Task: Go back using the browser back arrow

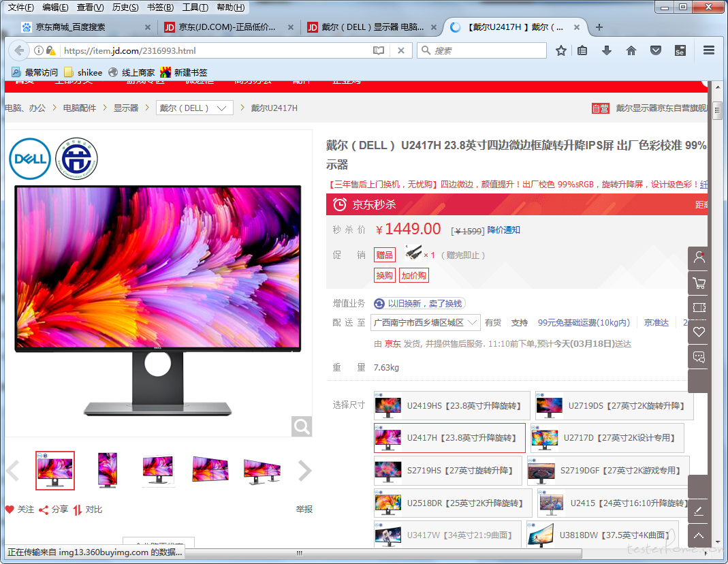Action: click(x=19, y=50)
